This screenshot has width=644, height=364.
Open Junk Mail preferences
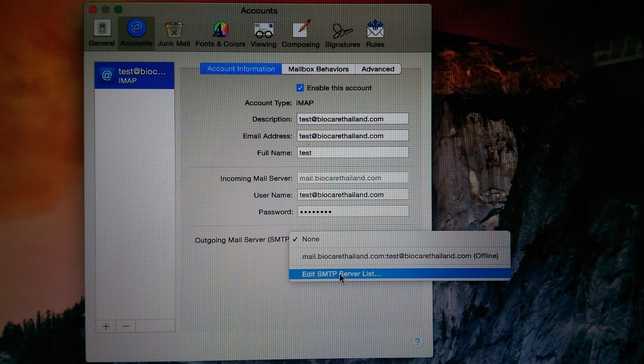[x=173, y=34]
